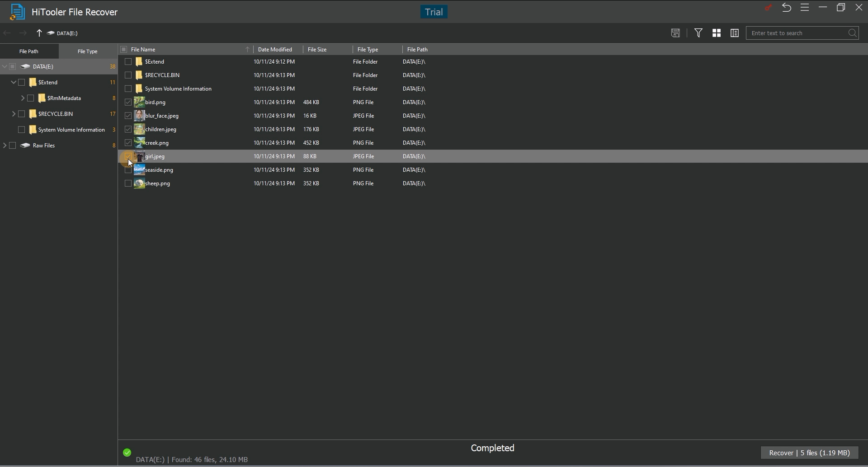Click the System Volume Information folder icon in list
Screen dimensions: 868x467
[x=139, y=89]
